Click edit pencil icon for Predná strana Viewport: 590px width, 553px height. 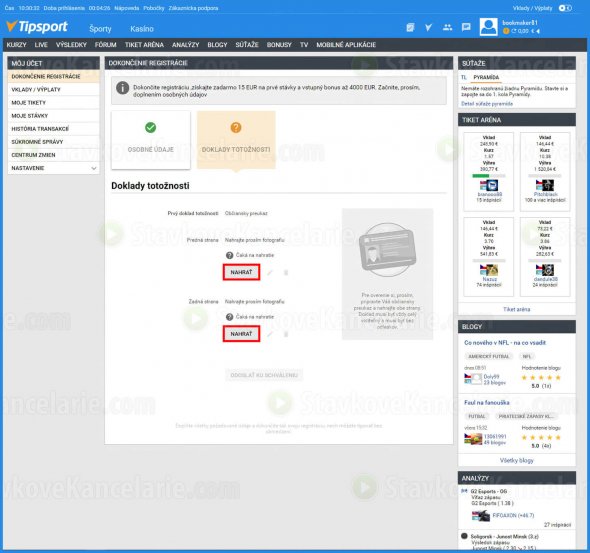click(269, 272)
